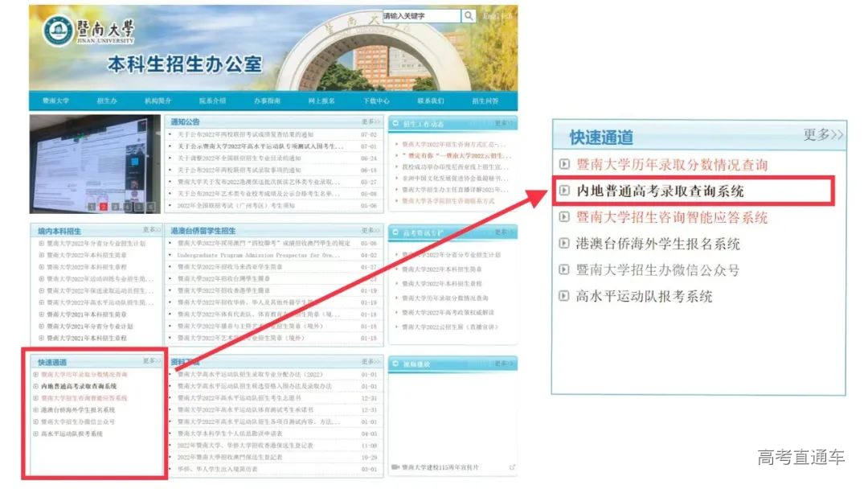Expand 快速通道 panel via 更多>> link
The image size is (868, 489).
tap(821, 134)
